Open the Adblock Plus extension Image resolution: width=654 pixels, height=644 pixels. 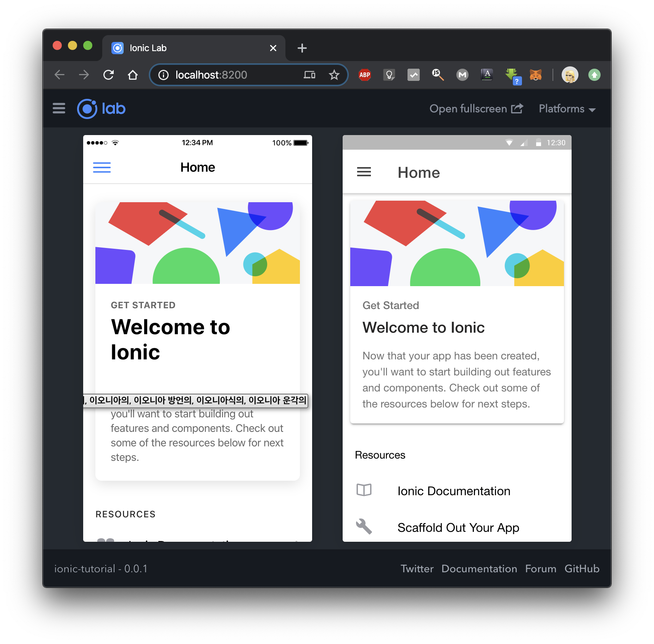pyautogui.click(x=365, y=75)
